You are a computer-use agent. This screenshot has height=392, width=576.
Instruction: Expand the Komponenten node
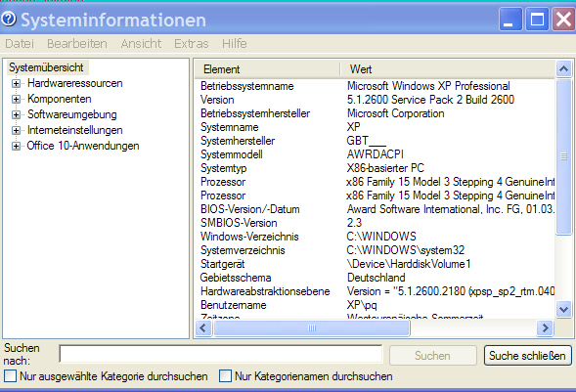(16, 99)
